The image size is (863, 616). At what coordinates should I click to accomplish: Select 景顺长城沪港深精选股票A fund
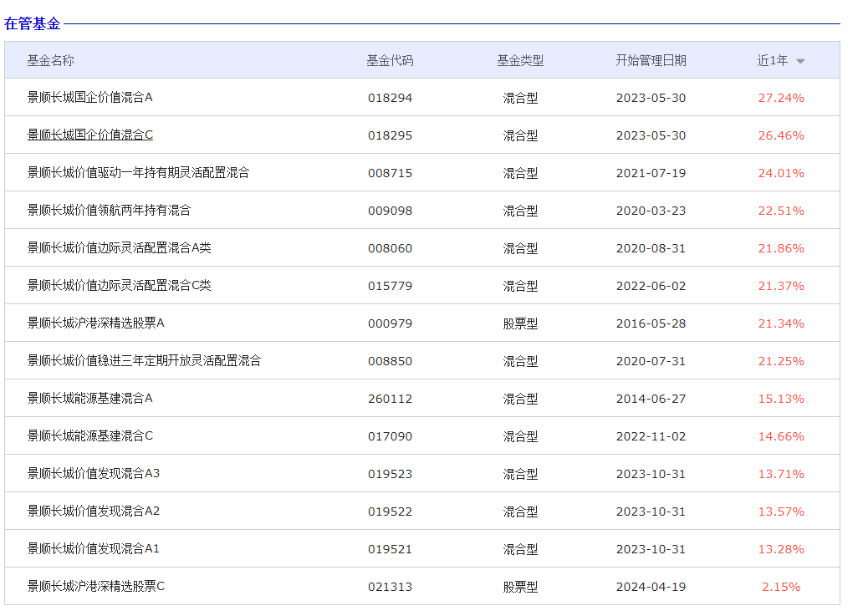click(95, 323)
